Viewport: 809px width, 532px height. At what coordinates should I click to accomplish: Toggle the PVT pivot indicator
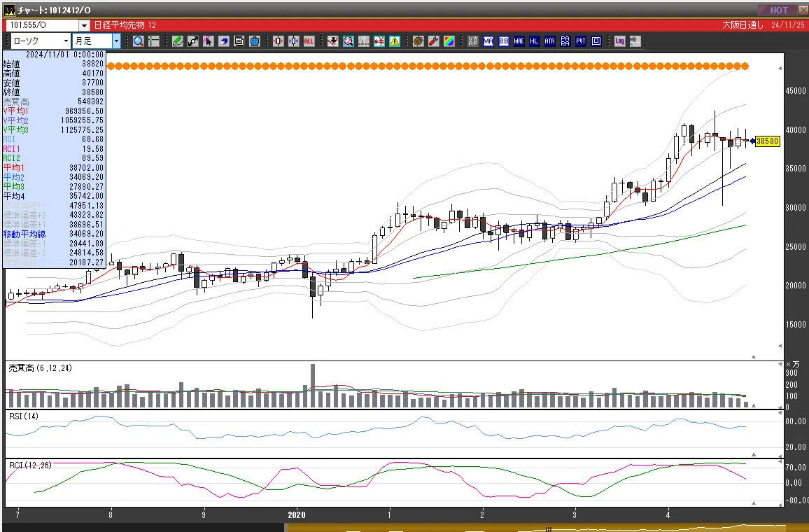pyautogui.click(x=581, y=41)
